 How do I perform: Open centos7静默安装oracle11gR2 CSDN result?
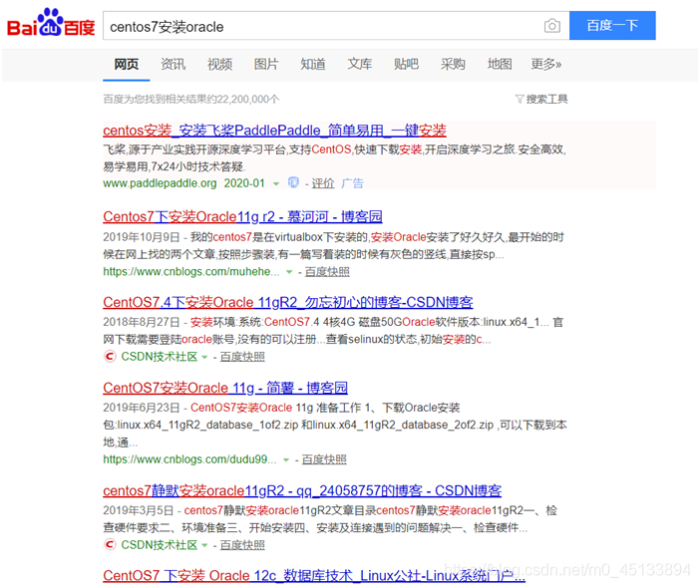[x=302, y=490]
